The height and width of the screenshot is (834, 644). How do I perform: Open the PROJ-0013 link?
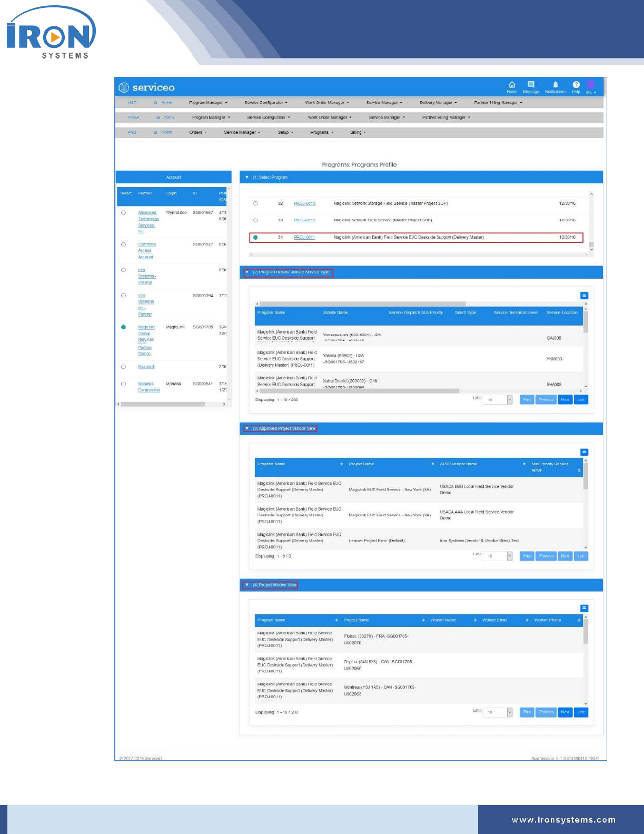pyautogui.click(x=304, y=203)
